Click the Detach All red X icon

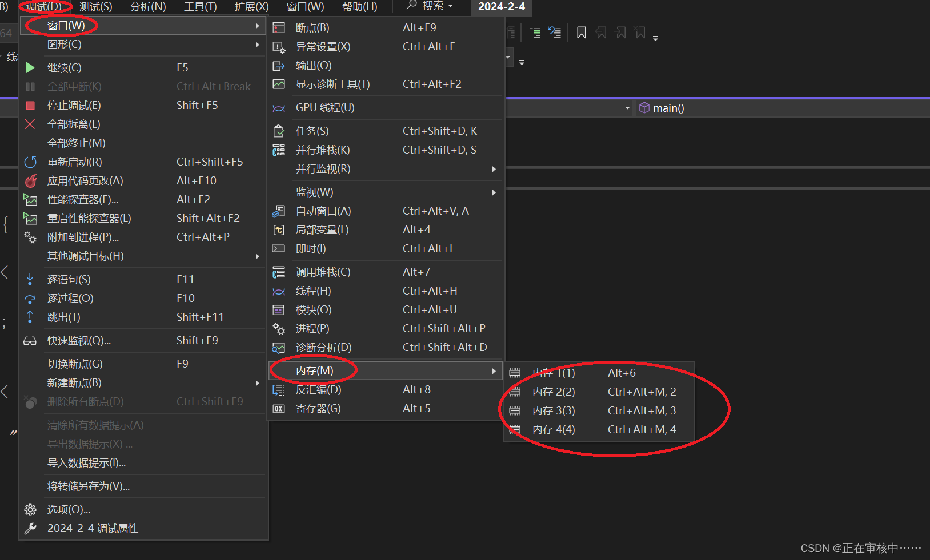click(x=30, y=124)
